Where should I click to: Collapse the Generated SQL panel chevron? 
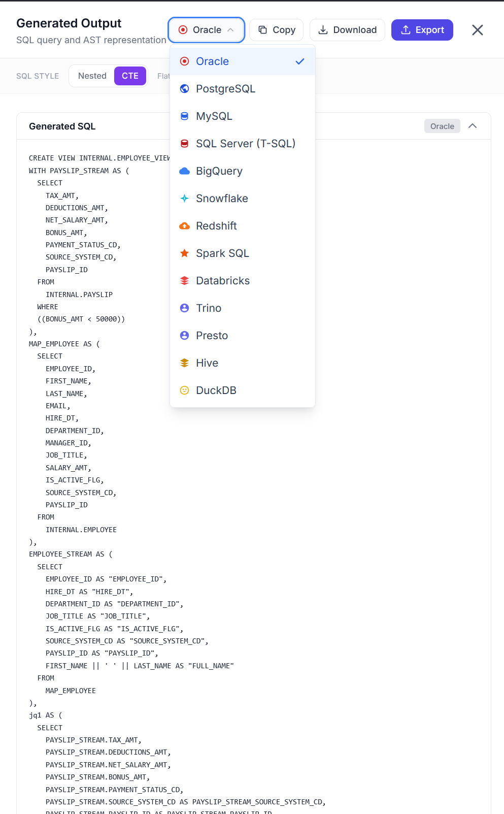click(x=473, y=126)
